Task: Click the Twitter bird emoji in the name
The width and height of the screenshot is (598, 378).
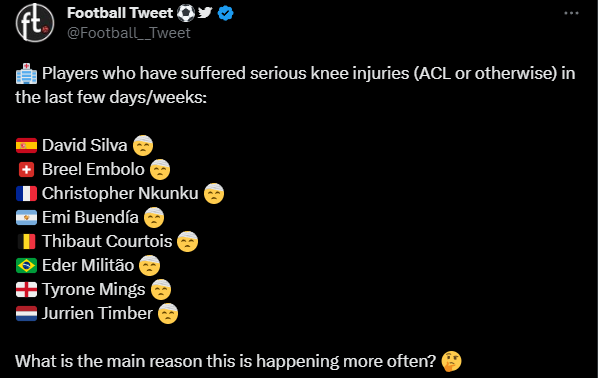Action: 205,12
